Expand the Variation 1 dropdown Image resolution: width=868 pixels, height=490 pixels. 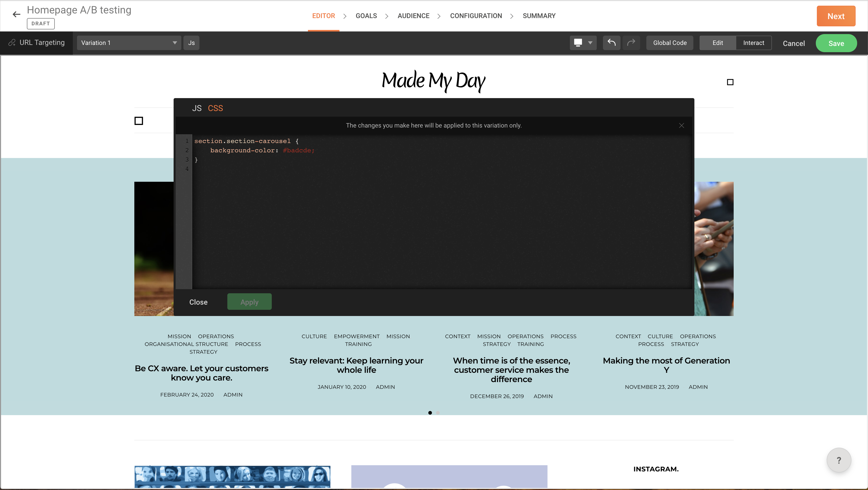click(x=129, y=43)
